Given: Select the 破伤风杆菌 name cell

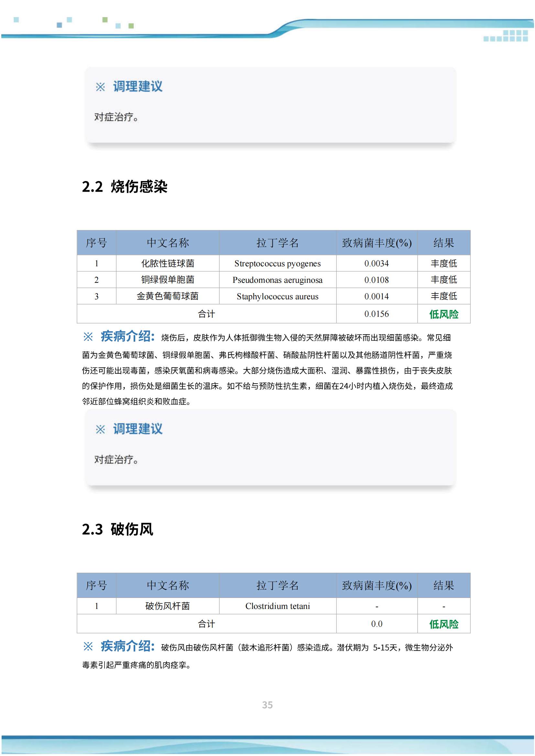Looking at the screenshot, I should click(x=168, y=606).
